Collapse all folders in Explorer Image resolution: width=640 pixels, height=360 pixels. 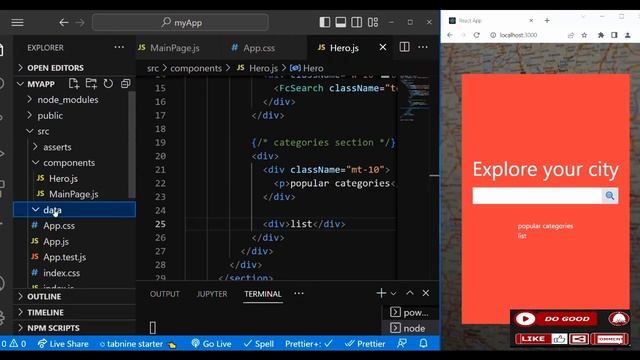[x=126, y=84]
